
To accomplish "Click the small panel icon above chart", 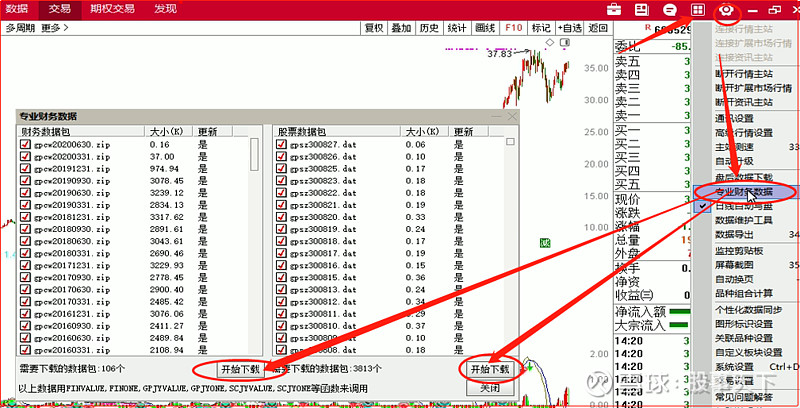I will [x=564, y=42].
